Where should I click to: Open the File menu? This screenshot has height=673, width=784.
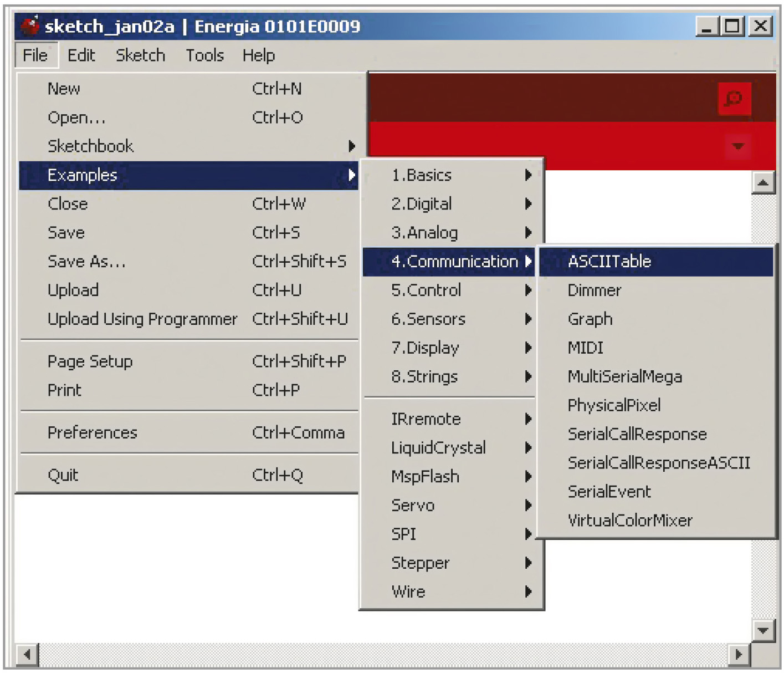(35, 55)
